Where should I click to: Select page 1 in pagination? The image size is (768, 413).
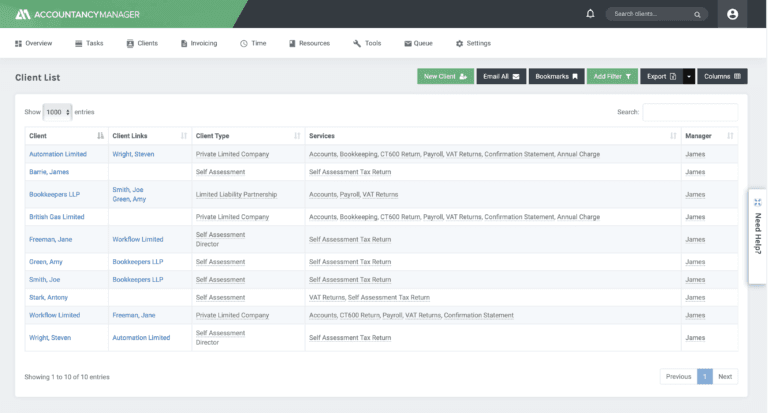tap(705, 376)
